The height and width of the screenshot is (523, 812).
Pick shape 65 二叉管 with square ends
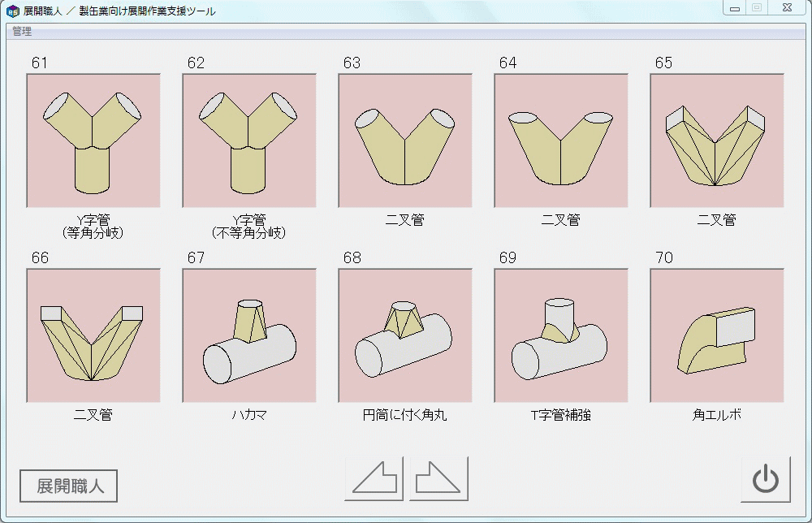(x=717, y=140)
